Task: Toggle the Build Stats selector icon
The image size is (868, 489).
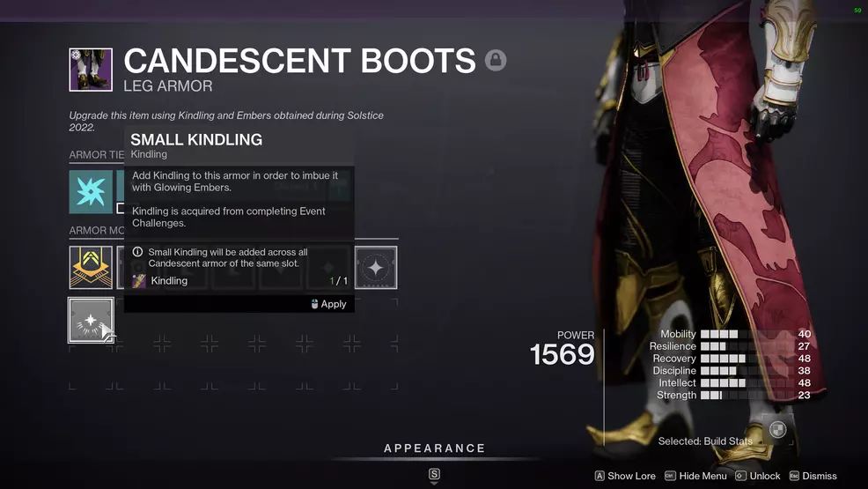Action: (778, 429)
